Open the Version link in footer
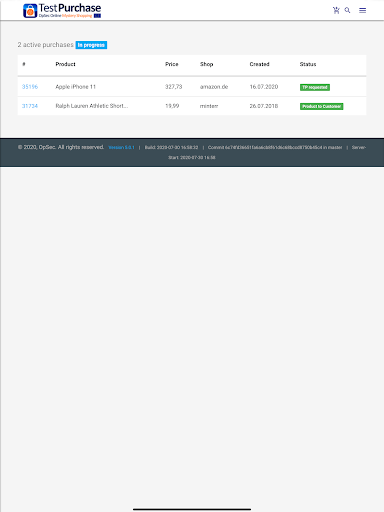Screen dimensions: 384x512 click(121, 147)
